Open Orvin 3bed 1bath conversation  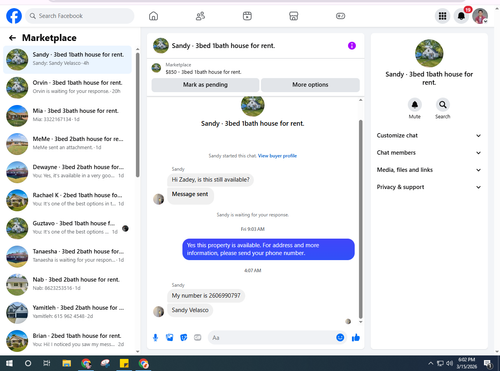[x=68, y=87]
